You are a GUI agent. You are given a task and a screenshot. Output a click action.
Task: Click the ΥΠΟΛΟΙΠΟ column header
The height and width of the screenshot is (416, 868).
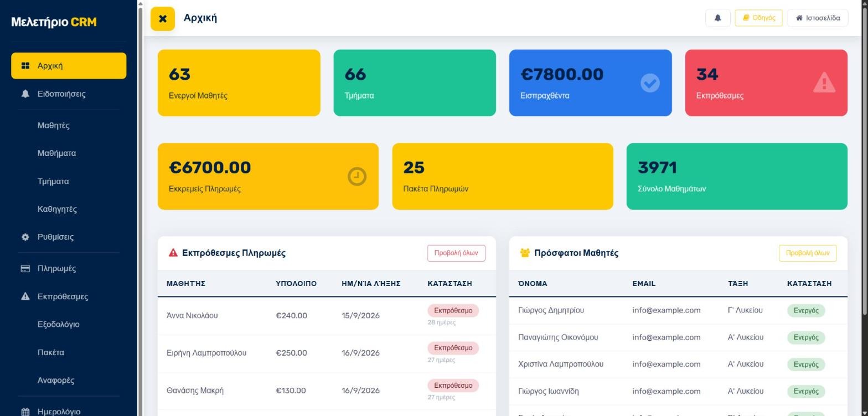click(296, 284)
